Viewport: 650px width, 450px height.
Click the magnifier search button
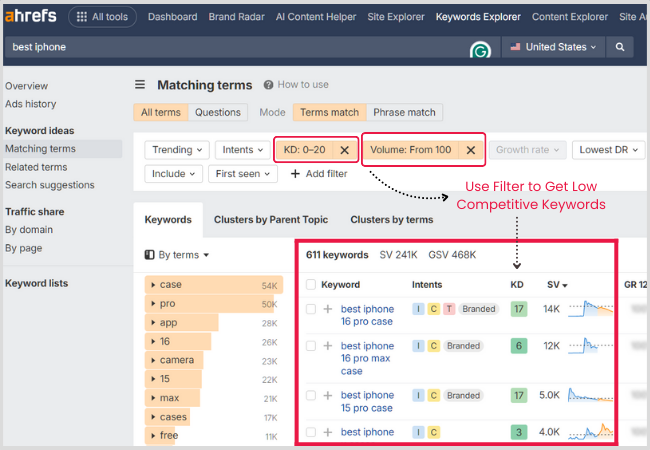pos(619,47)
